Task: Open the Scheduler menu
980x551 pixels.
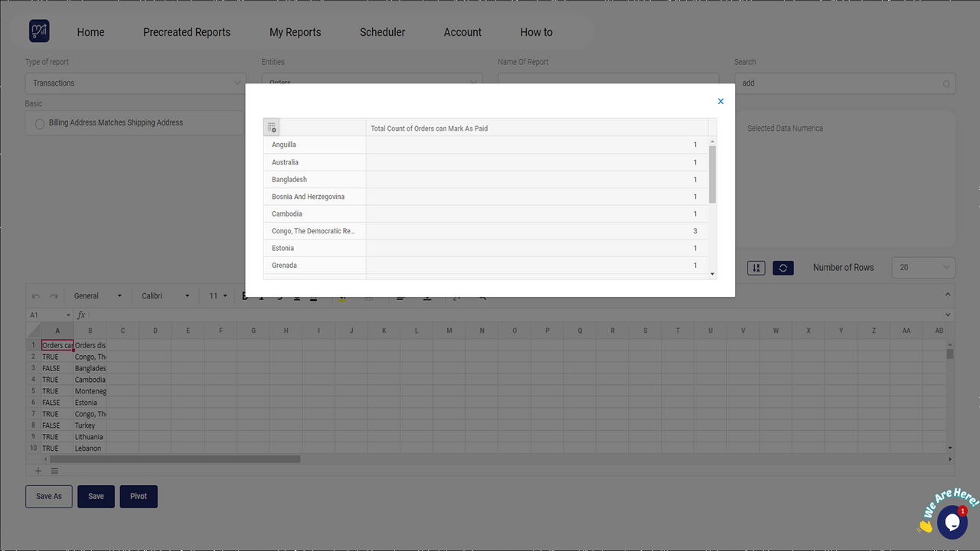Action: coord(383,32)
